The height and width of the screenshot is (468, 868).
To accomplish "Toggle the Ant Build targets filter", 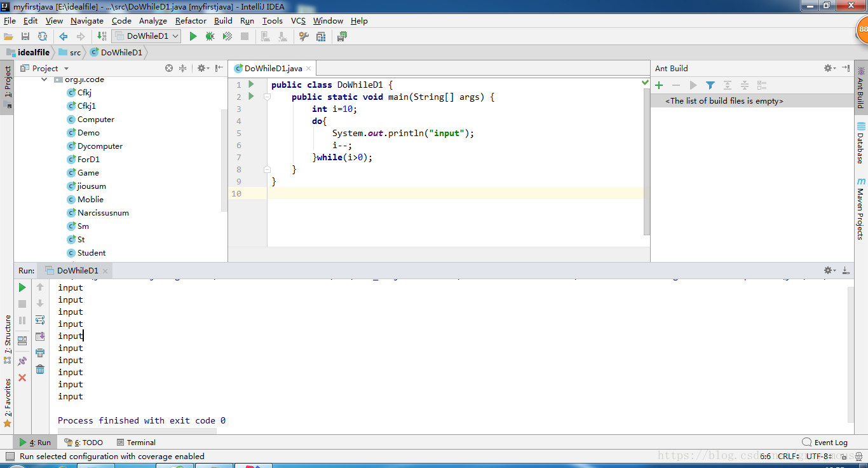I will click(x=710, y=85).
